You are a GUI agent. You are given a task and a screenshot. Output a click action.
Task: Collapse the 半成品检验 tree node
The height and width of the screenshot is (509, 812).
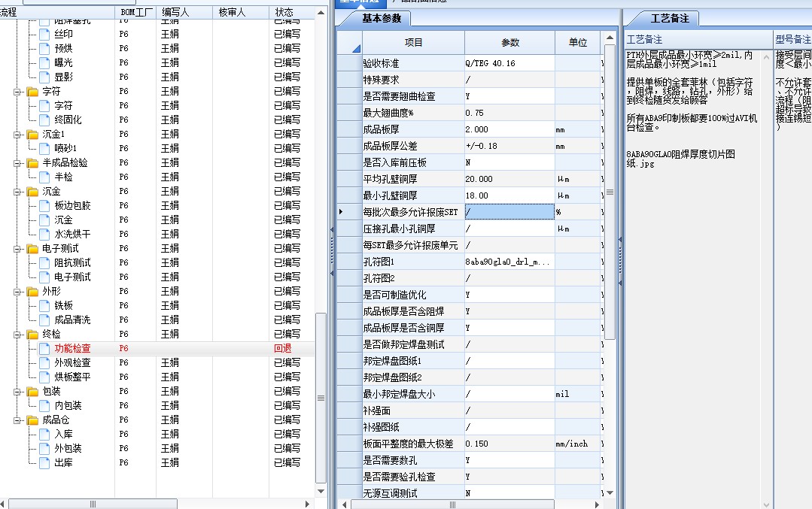(x=17, y=163)
